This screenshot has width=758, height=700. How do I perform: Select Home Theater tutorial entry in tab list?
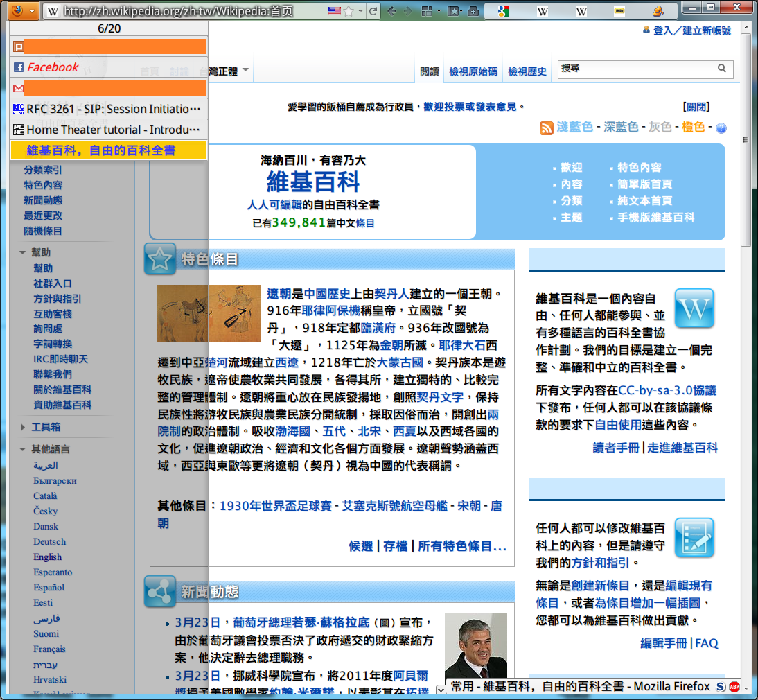(109, 130)
